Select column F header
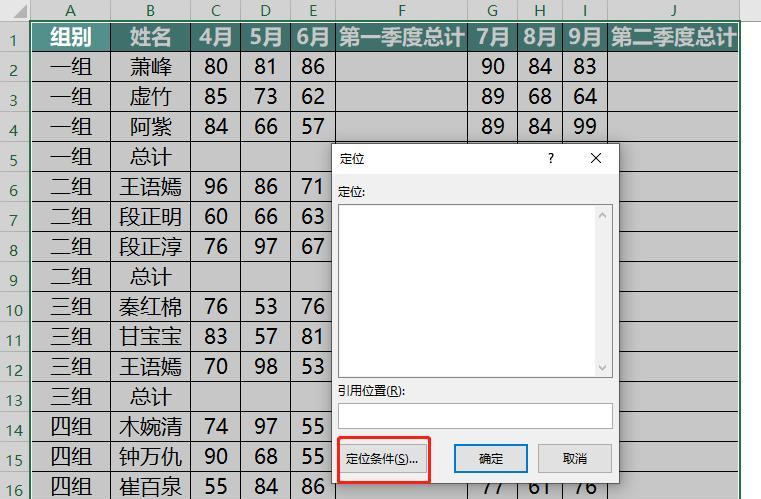 click(x=401, y=10)
